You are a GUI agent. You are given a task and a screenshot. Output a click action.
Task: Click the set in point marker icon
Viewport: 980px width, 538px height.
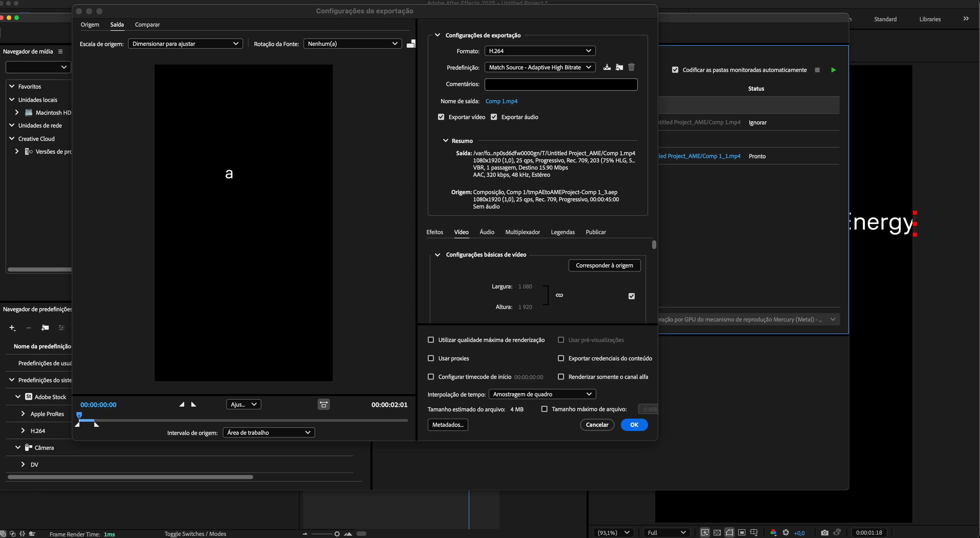(182, 405)
